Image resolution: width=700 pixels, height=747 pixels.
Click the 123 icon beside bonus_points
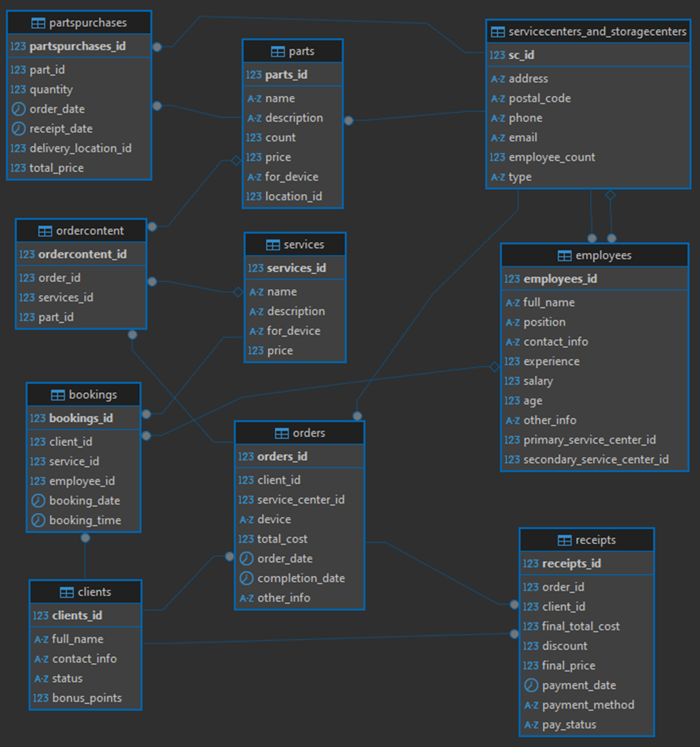pyautogui.click(x=40, y=698)
